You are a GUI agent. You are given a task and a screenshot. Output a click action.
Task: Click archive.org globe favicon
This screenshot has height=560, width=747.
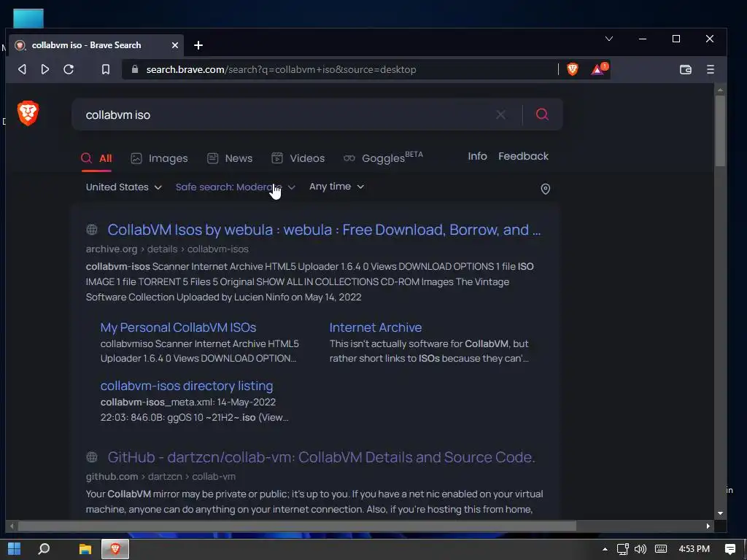pos(92,230)
